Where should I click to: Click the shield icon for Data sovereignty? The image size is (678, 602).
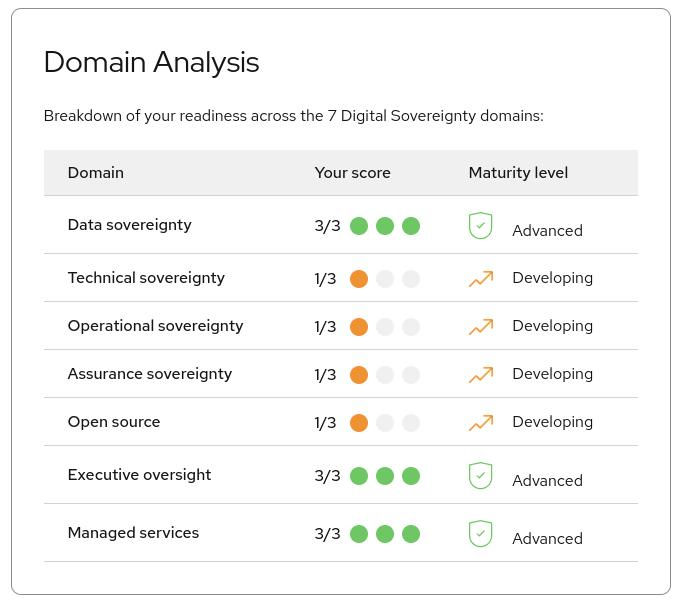pos(480,226)
